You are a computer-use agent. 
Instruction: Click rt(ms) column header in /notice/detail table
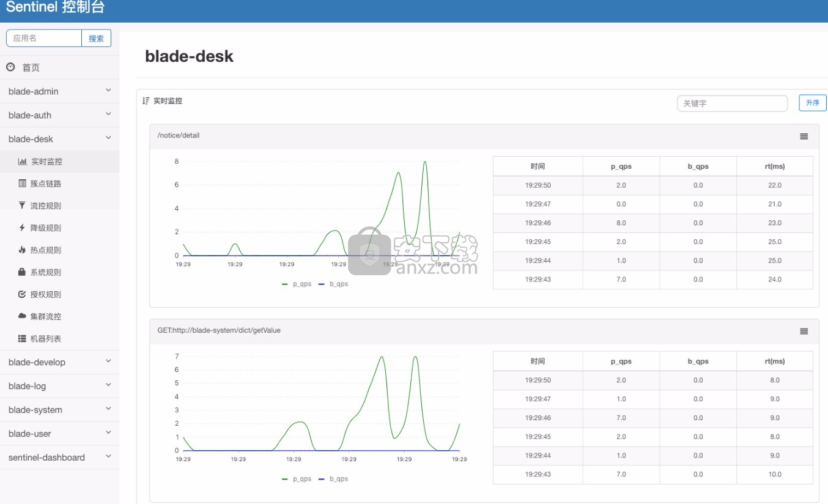[x=775, y=166]
